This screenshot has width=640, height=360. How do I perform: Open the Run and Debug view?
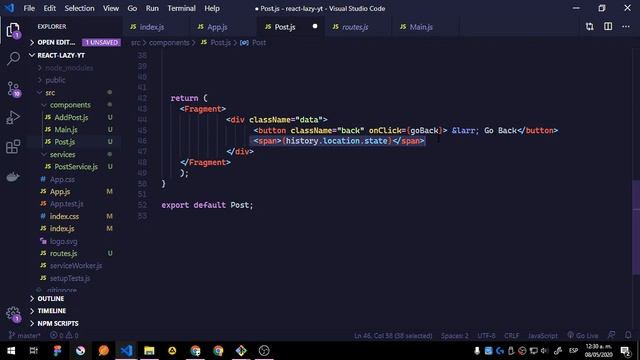click(13, 118)
